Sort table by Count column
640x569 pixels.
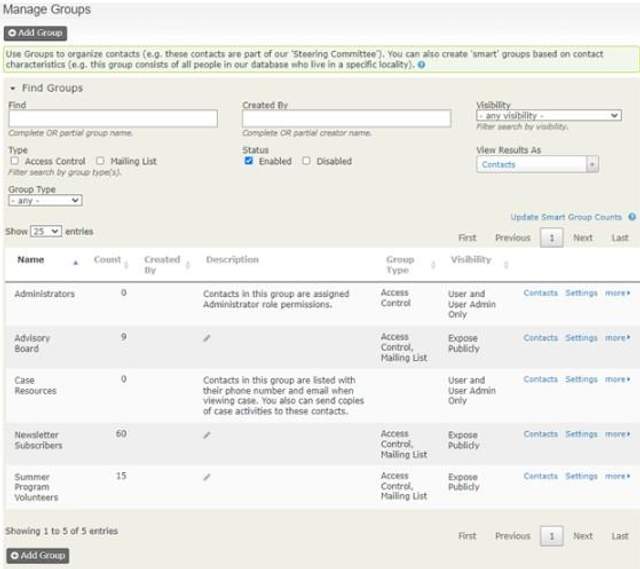click(x=107, y=260)
